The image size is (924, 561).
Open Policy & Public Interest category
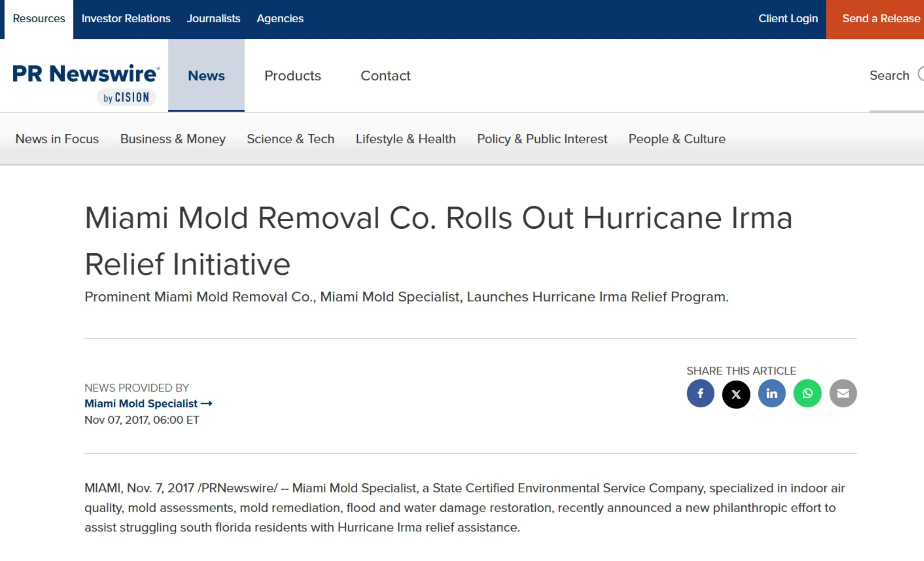point(542,139)
